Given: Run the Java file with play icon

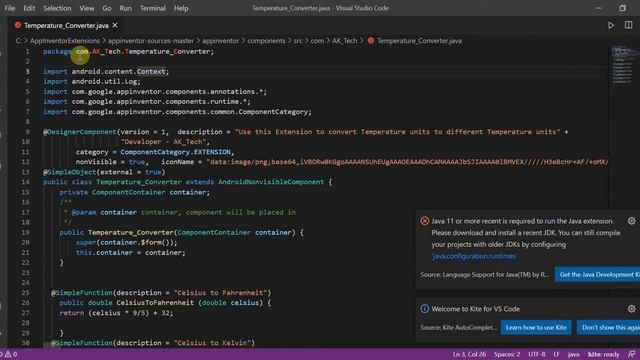Looking at the screenshot, I should (611, 25).
